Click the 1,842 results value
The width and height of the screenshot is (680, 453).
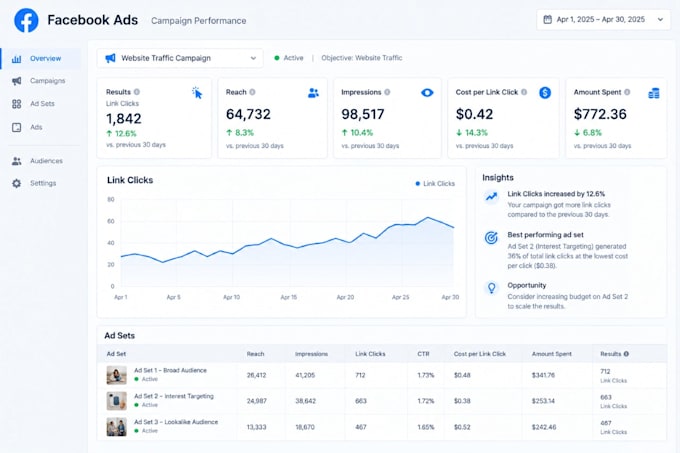coord(124,119)
